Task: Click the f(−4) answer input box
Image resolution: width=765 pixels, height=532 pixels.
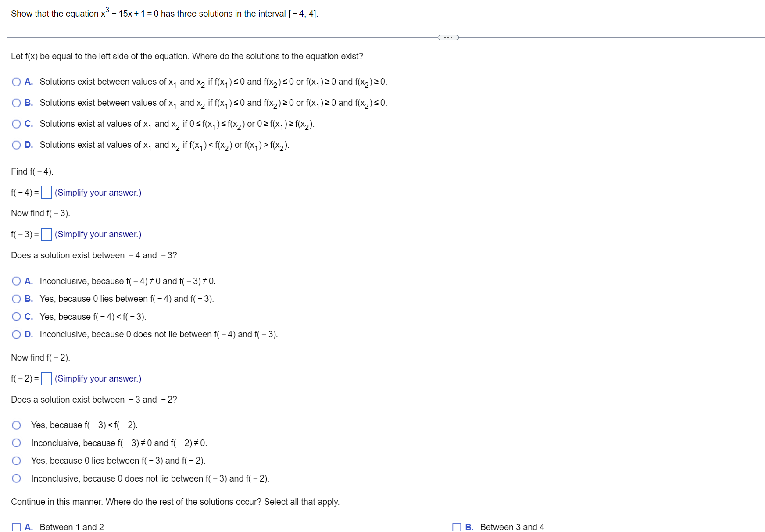Action: pyautogui.click(x=46, y=192)
